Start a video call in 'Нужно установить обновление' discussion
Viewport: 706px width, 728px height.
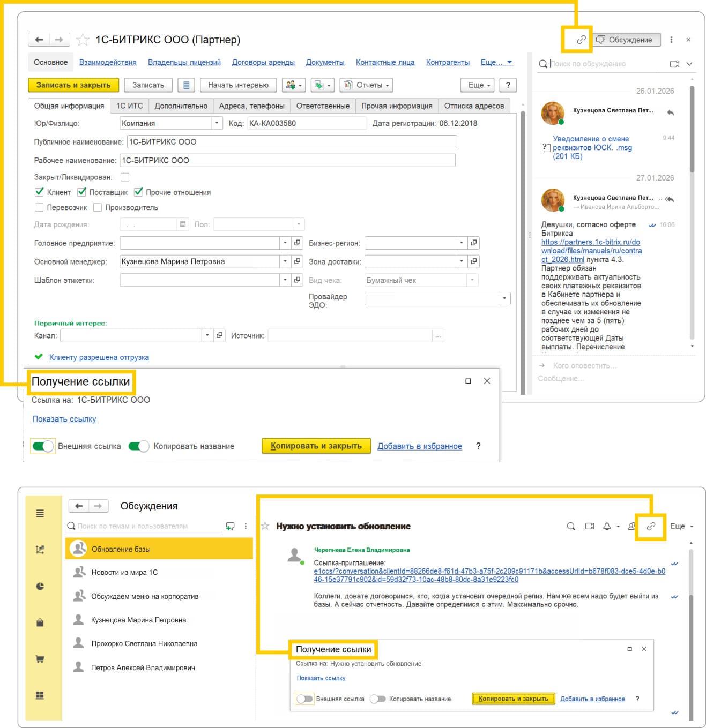(x=590, y=526)
